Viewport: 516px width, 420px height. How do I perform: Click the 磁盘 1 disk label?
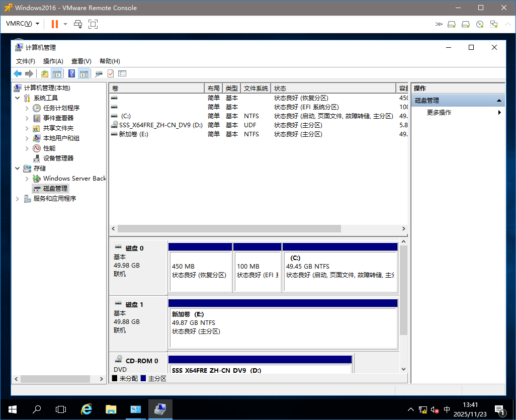(x=134, y=304)
